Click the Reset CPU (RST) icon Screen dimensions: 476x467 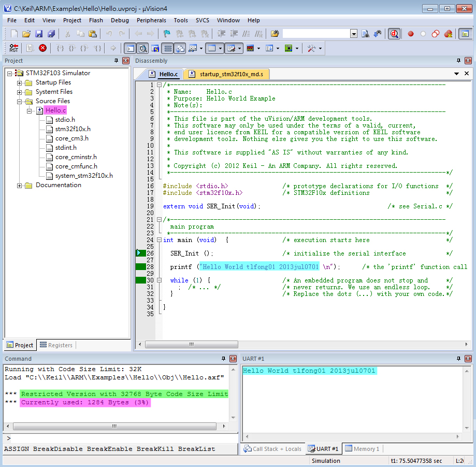tap(13, 48)
